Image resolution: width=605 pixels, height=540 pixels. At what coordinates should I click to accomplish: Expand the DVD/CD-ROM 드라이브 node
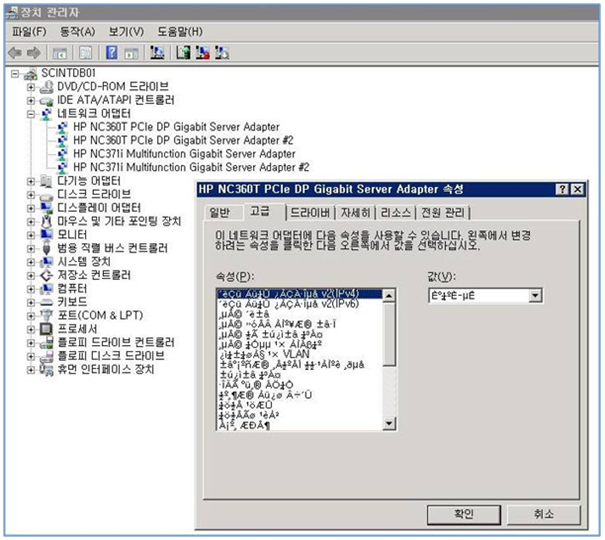(x=31, y=87)
